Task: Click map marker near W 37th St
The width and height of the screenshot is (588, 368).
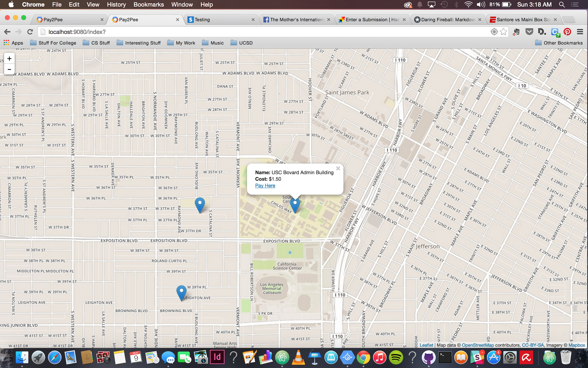Action: pyautogui.click(x=200, y=204)
